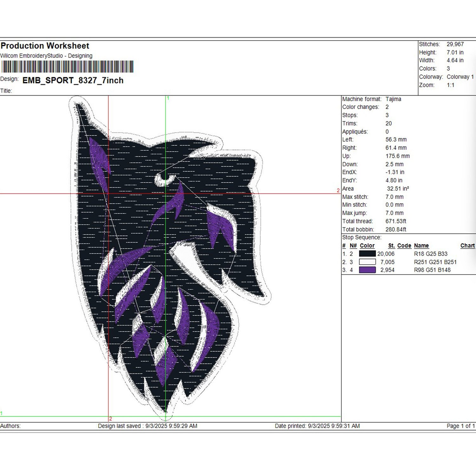Select stitch count "20,006" in stop 1
Image resolution: width=476 pixels, height=474 pixels.
[386, 254]
